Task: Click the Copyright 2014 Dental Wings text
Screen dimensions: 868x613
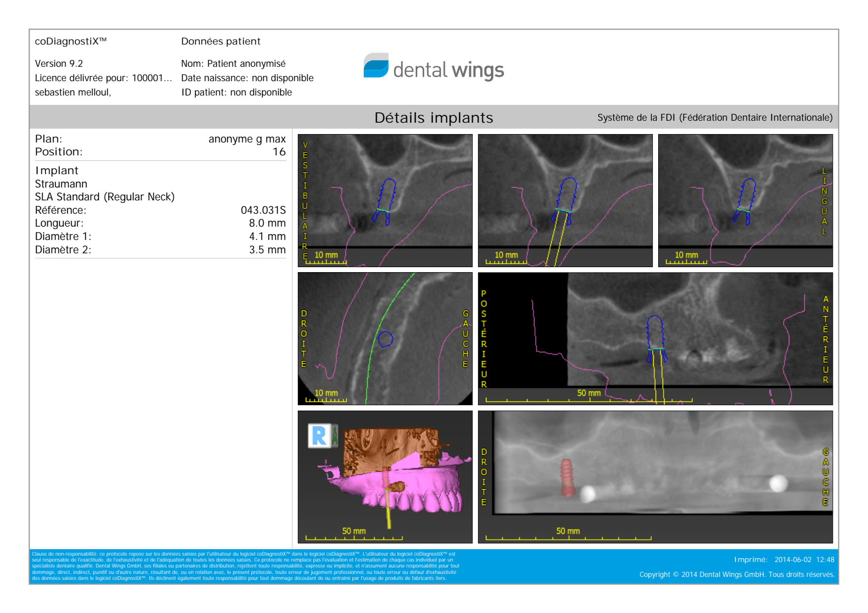Action: [736, 574]
